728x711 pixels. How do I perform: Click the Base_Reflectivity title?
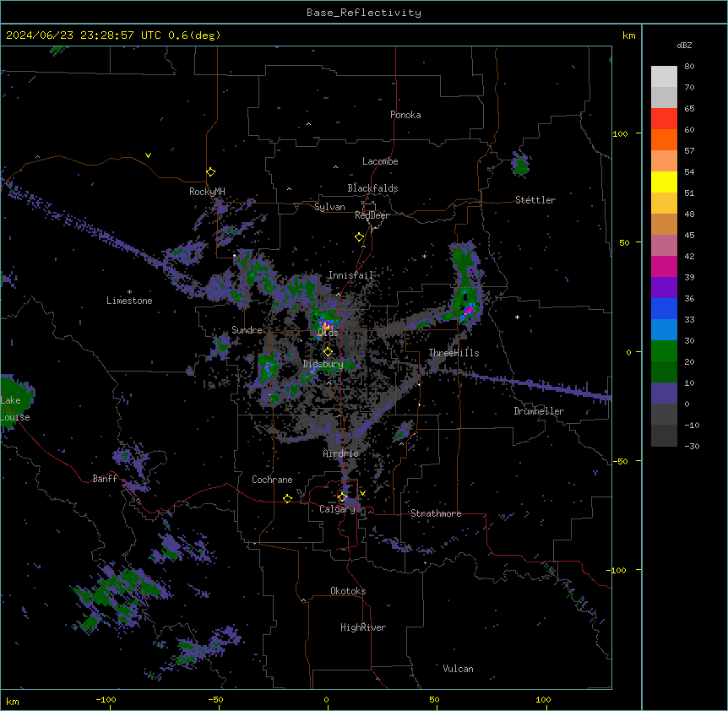click(x=364, y=13)
